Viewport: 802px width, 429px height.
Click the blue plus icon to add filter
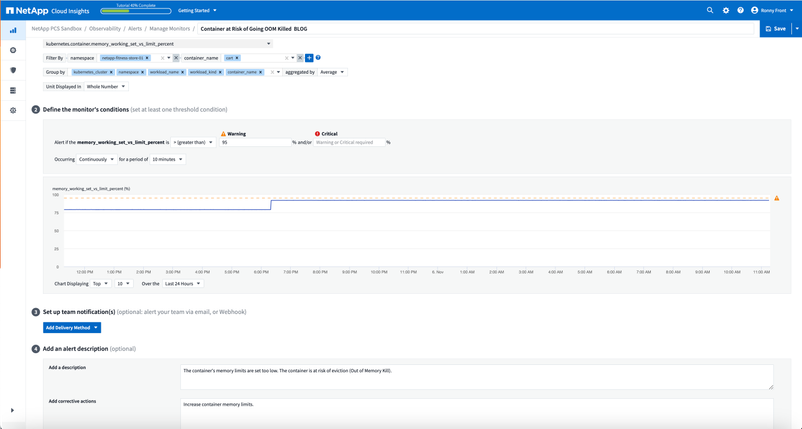(x=309, y=58)
